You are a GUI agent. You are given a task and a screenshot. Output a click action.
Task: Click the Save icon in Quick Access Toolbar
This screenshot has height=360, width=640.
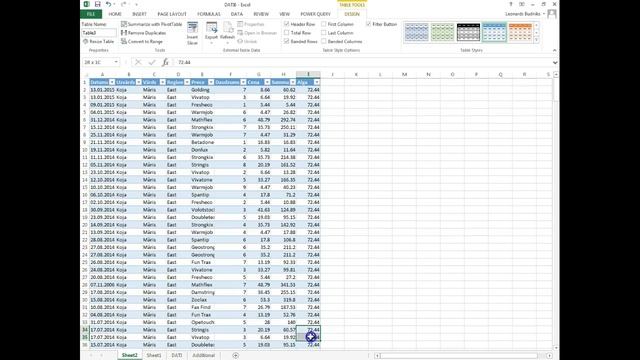98,4
